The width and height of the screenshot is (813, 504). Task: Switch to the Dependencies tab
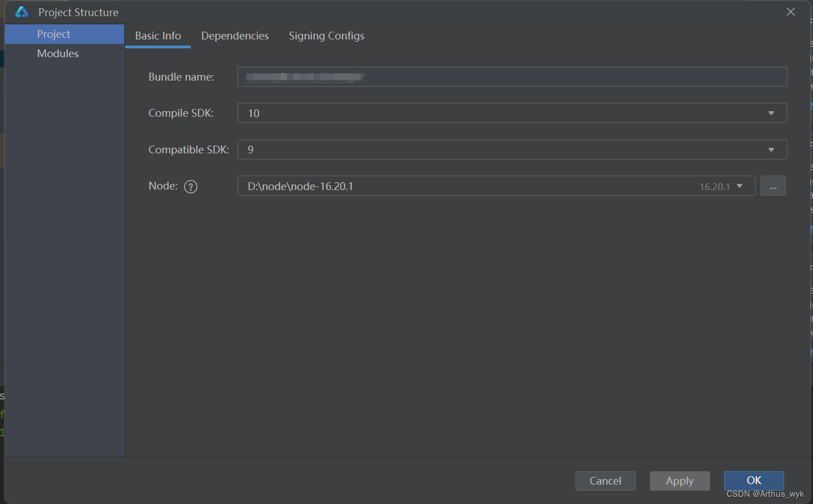[x=235, y=36]
